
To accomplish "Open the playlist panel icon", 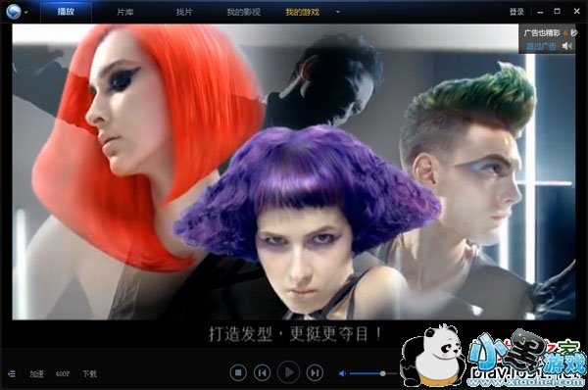I will (12, 374).
